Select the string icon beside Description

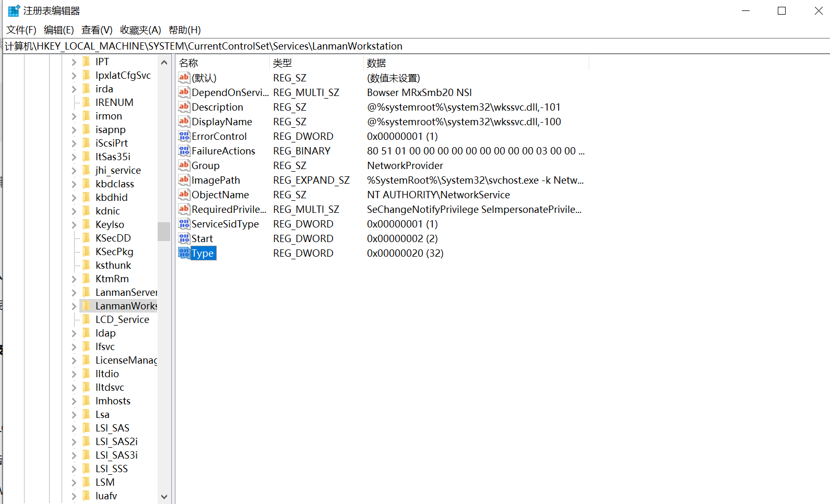pyautogui.click(x=184, y=107)
